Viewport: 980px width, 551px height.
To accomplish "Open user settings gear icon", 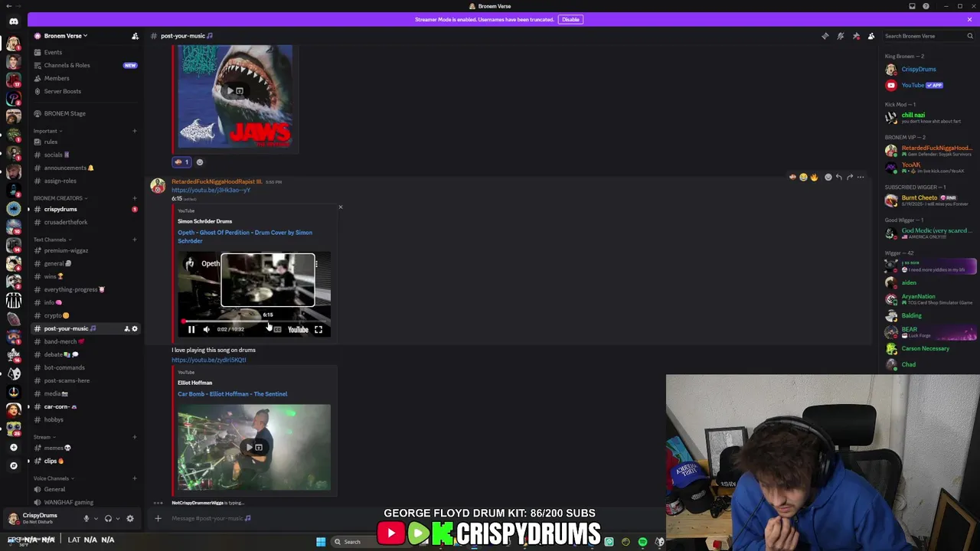I will (x=130, y=519).
